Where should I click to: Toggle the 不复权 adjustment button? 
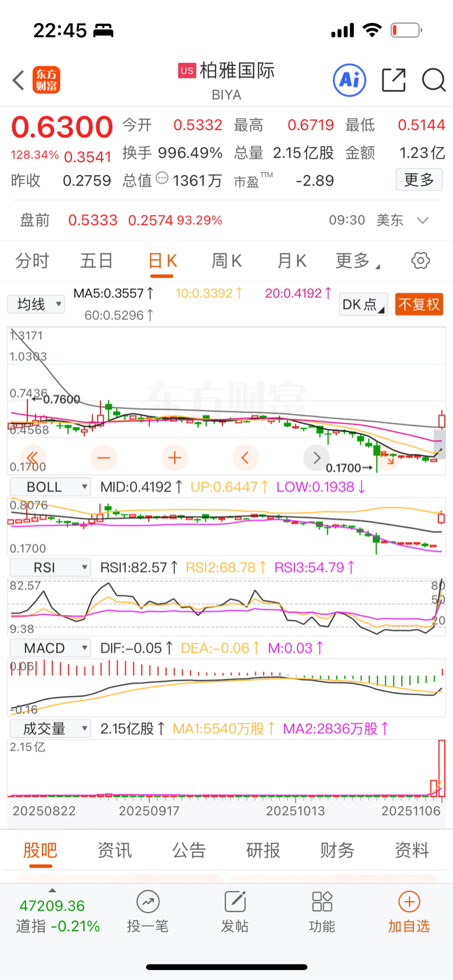(x=419, y=304)
